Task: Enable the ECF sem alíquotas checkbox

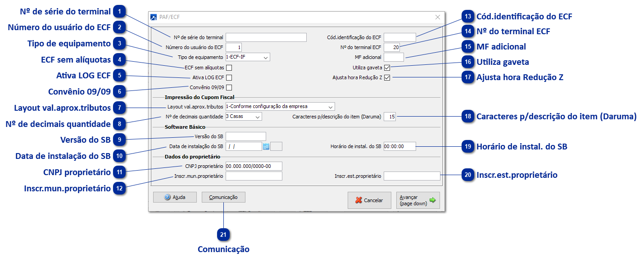Action: 230,67
